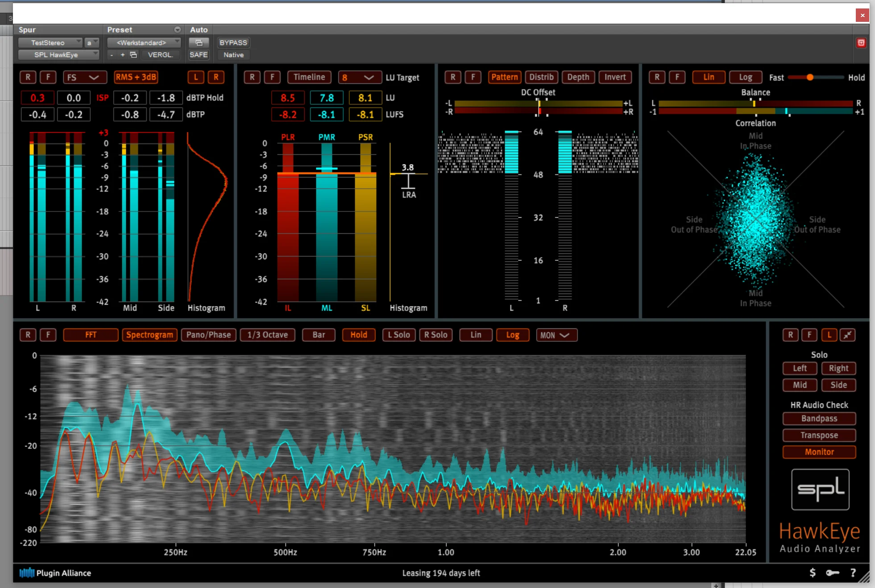The width and height of the screenshot is (875, 588).
Task: Select the 1/3 Octave view
Action: click(x=267, y=335)
